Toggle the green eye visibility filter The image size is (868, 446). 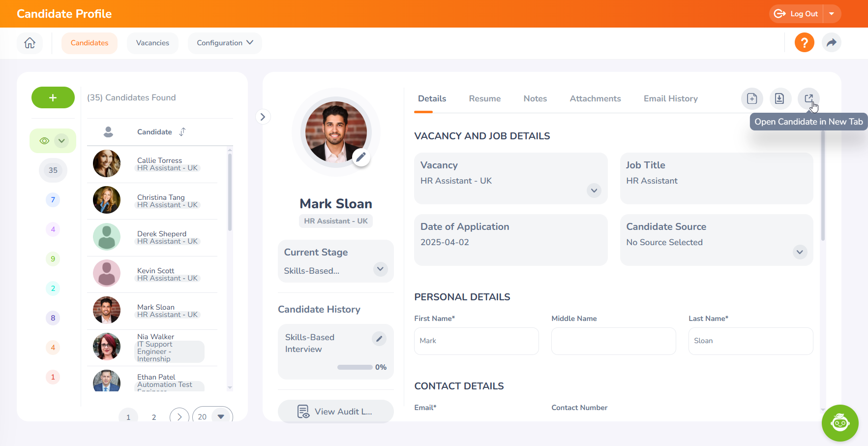click(45, 141)
